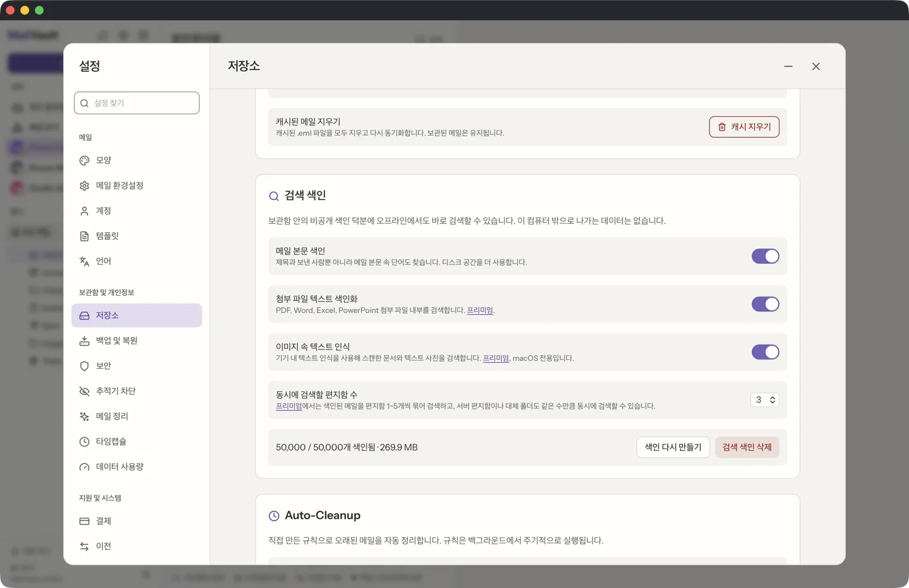Click the macOS red close button
The image size is (909, 588).
pyautogui.click(x=10, y=10)
